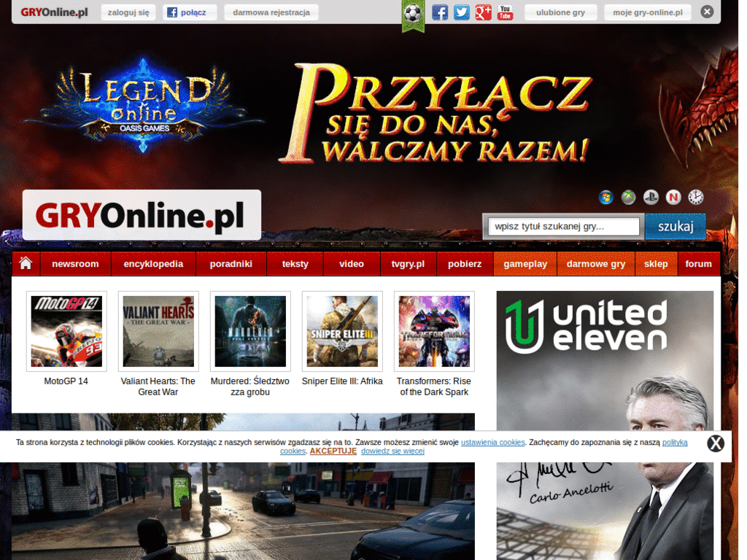Connect with Facebook 'połącz' button
The height and width of the screenshot is (560, 747).
point(190,12)
